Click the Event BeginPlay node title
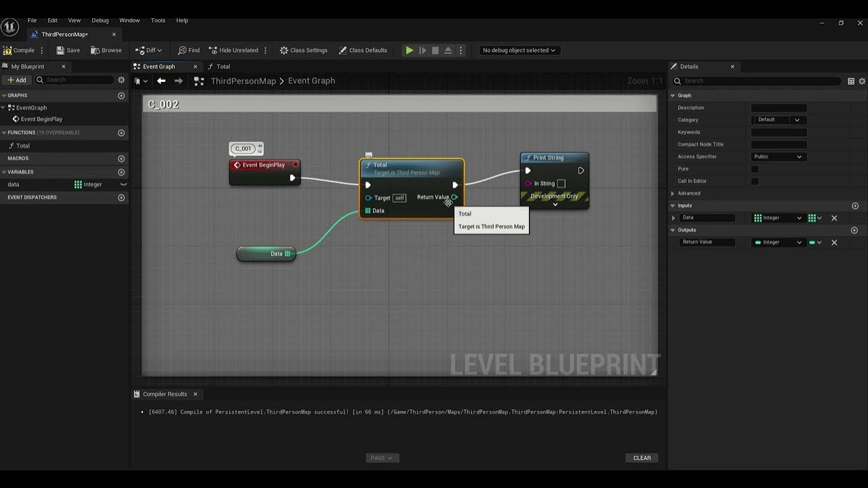The image size is (868, 488). pyautogui.click(x=263, y=165)
